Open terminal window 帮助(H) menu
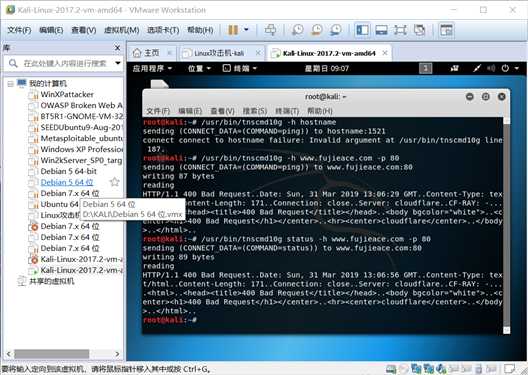528x375 pixels. coord(320,111)
